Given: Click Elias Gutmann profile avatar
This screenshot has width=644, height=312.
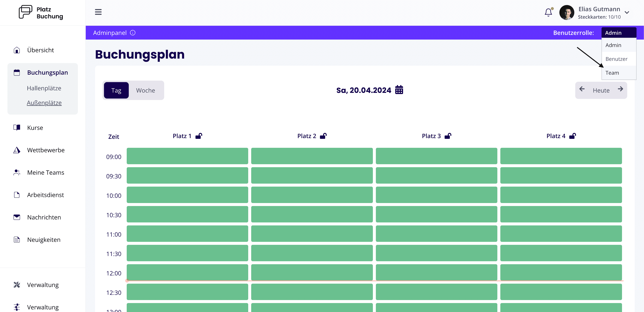Looking at the screenshot, I should pos(566,13).
